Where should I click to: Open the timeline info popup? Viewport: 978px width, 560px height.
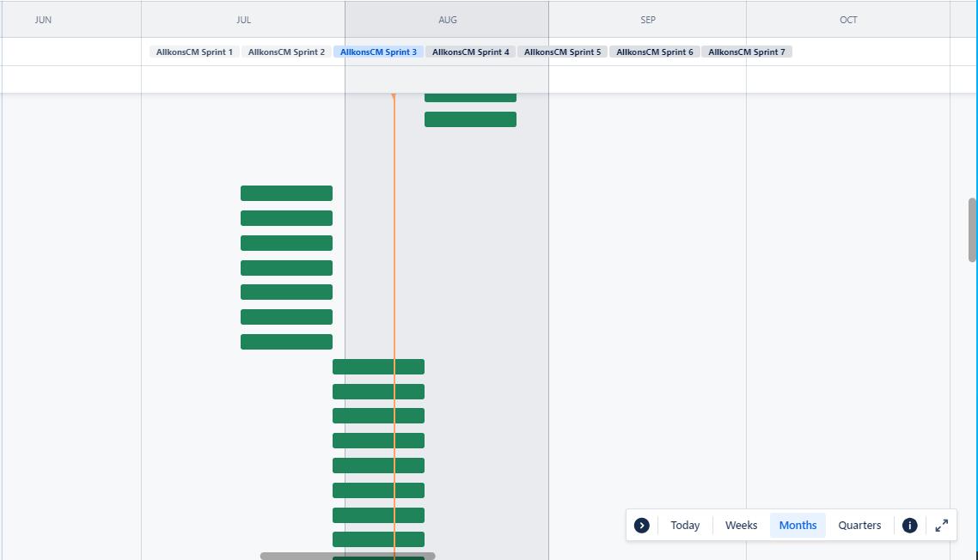click(909, 525)
